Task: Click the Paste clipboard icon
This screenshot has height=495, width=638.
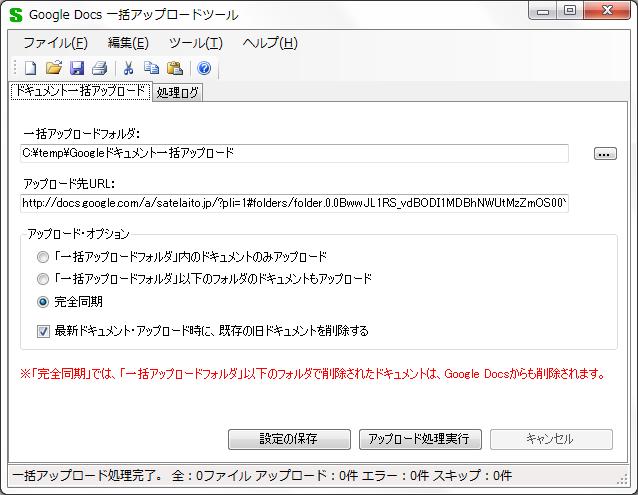Action: tap(175, 69)
